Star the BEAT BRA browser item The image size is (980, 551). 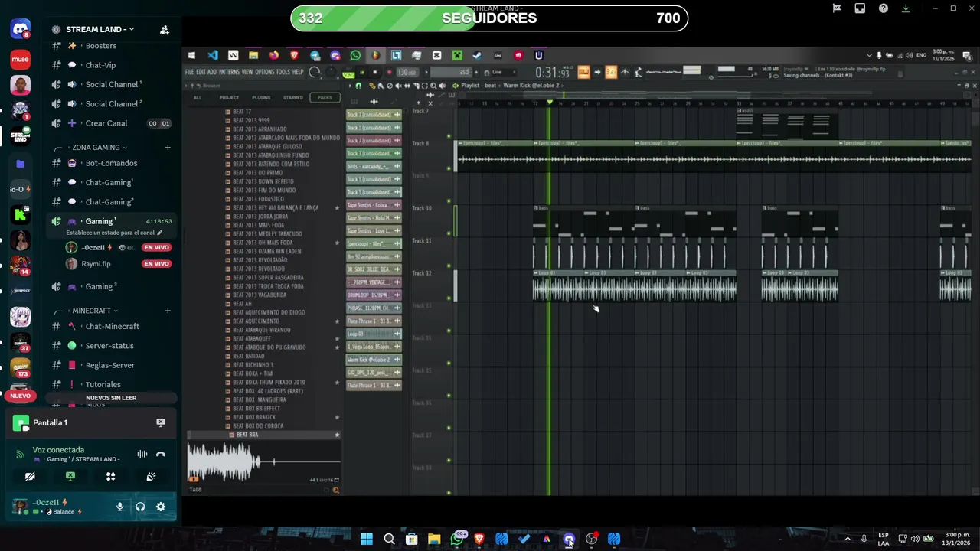tap(337, 435)
